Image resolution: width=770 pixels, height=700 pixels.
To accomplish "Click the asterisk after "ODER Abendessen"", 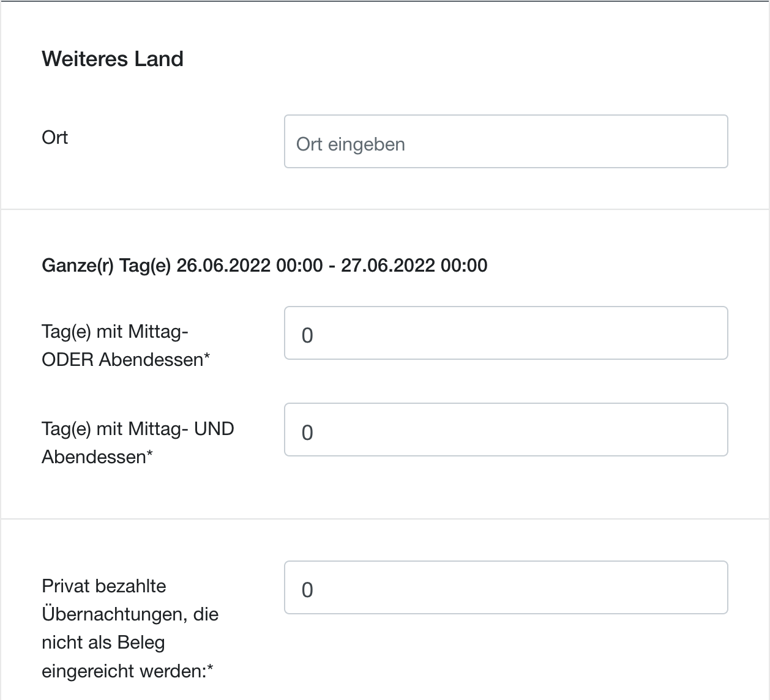I will [x=207, y=357].
